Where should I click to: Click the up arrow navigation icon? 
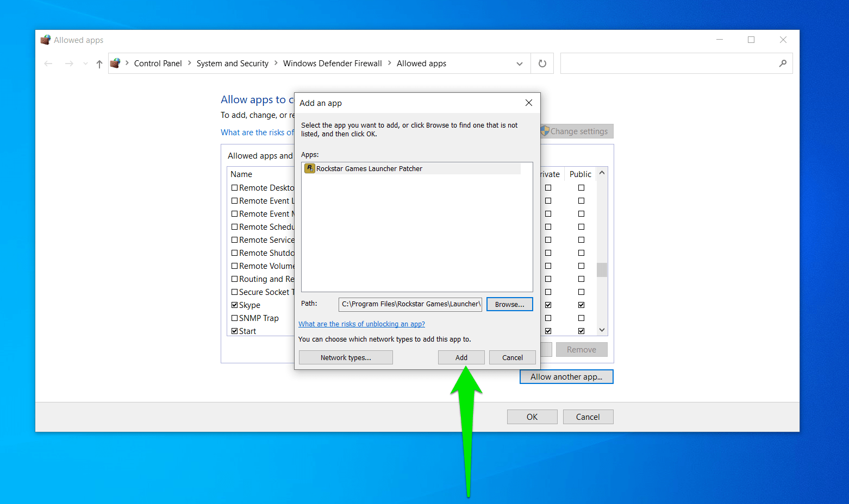pos(99,64)
